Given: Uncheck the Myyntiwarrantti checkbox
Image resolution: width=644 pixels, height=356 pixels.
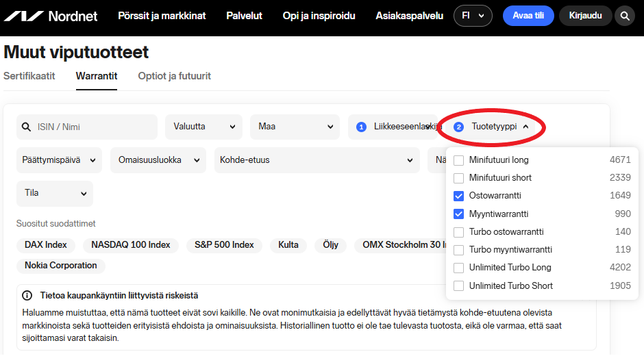Looking at the screenshot, I should pyautogui.click(x=458, y=214).
